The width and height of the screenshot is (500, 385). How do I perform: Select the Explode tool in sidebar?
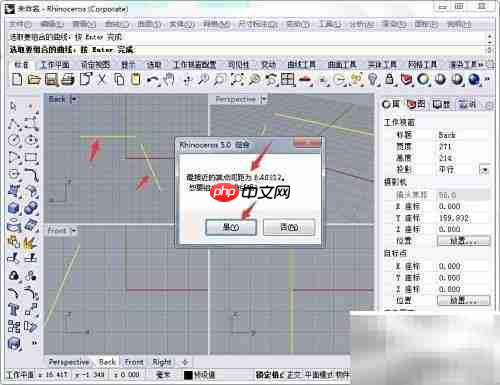[31, 242]
